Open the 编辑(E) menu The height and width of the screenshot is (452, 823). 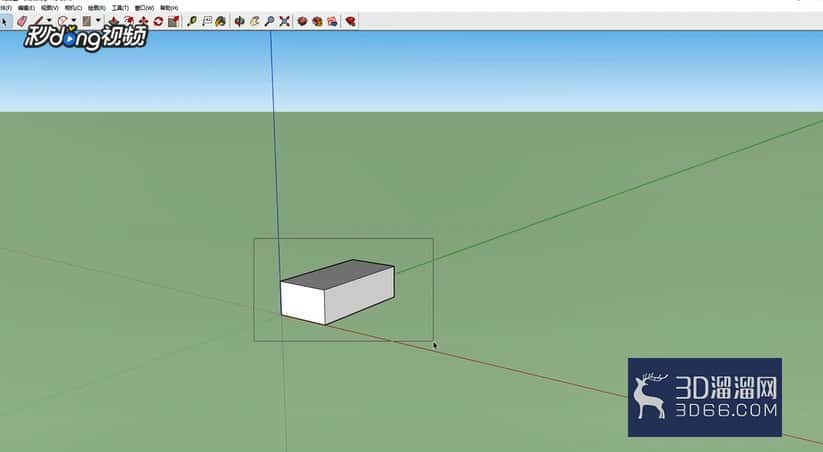[x=26, y=8]
